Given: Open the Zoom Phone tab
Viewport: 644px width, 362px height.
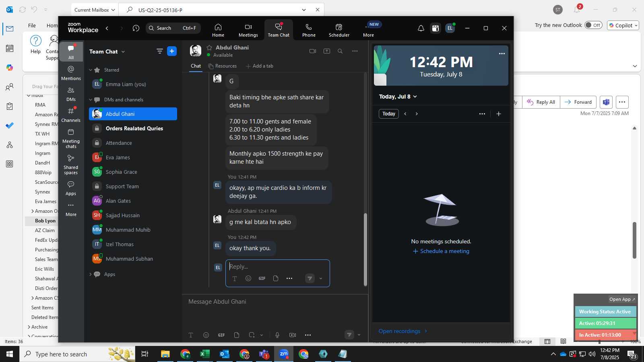Looking at the screenshot, I should [x=309, y=30].
